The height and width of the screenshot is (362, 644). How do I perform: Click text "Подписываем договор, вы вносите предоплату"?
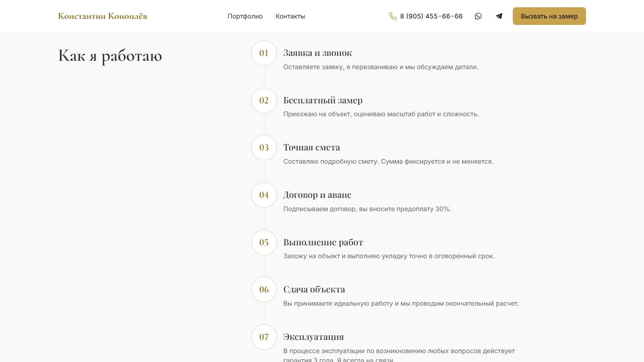pos(358,209)
